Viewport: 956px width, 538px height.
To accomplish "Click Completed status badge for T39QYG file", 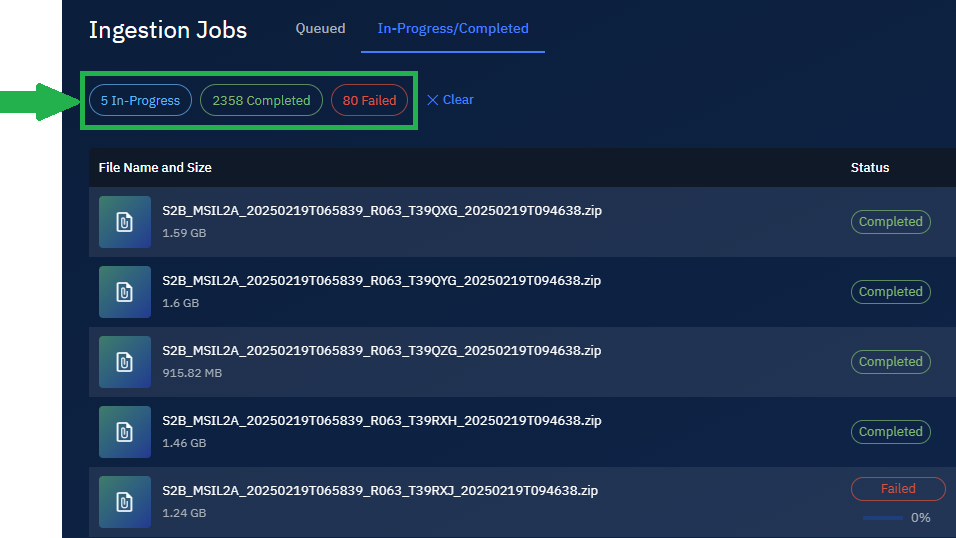I will 891,292.
